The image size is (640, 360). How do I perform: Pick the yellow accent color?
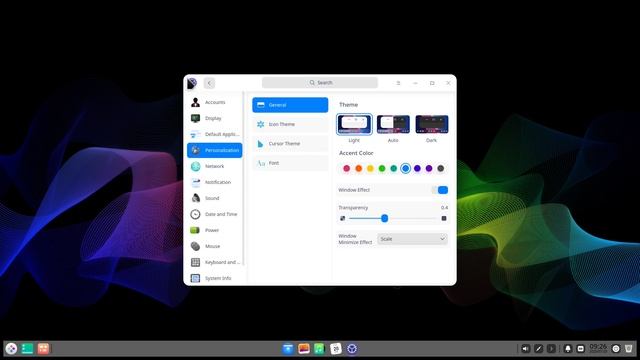(370, 168)
